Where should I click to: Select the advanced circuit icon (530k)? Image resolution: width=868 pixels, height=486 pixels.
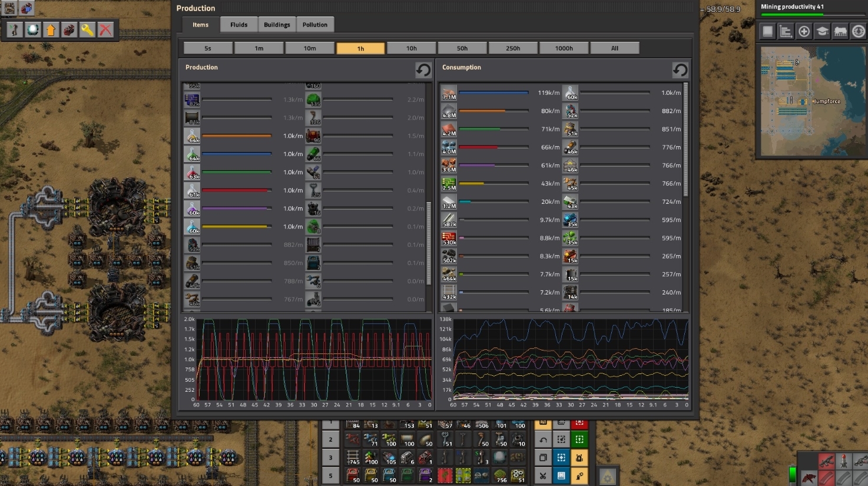(x=449, y=239)
